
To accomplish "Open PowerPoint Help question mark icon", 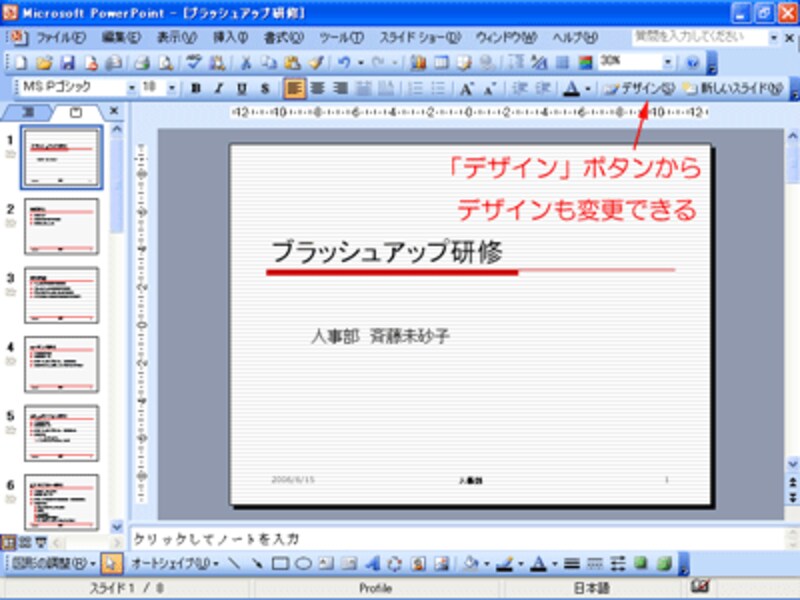I will [x=692, y=63].
